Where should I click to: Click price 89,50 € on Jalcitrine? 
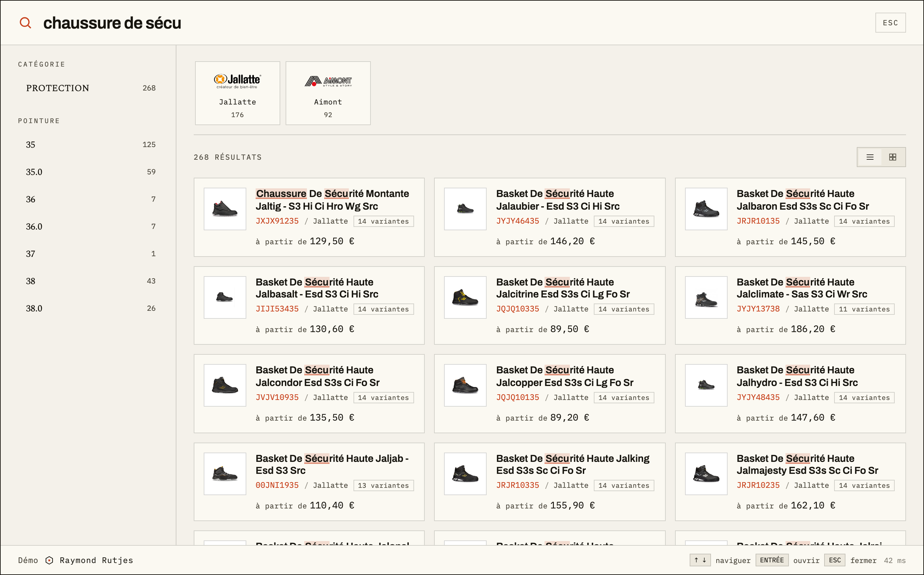(570, 329)
